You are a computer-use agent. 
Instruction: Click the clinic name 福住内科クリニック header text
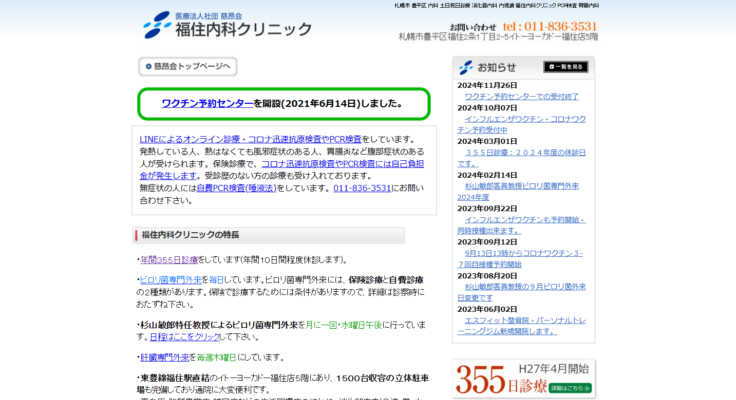coord(244,30)
